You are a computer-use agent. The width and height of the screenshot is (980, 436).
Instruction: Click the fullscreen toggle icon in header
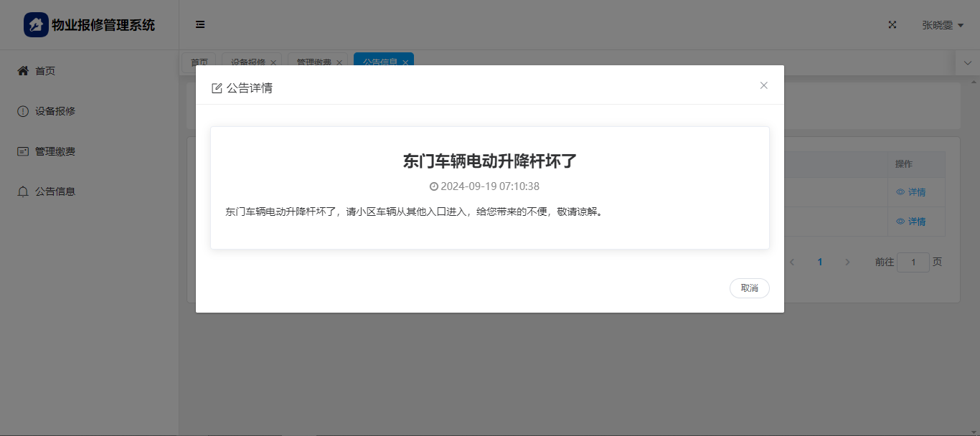pos(892,24)
